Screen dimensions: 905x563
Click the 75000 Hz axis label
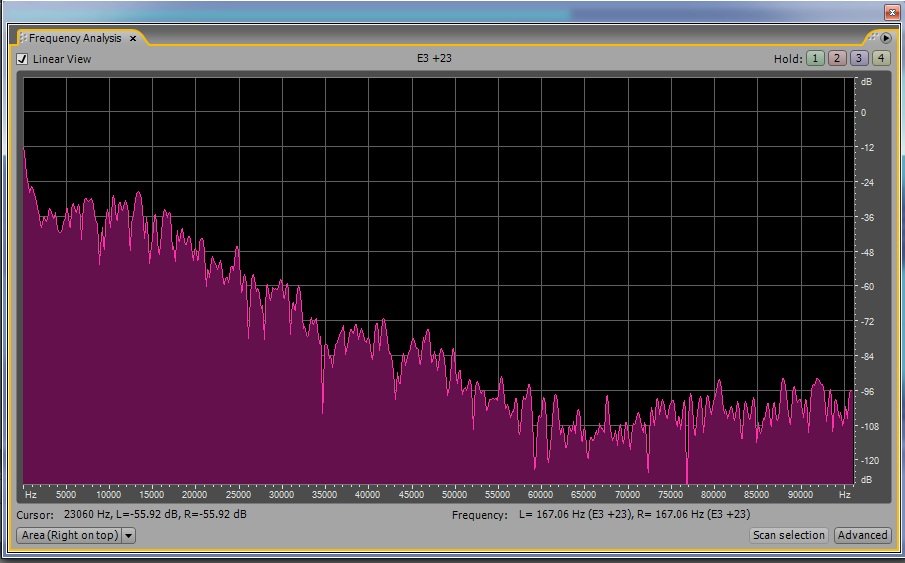[x=671, y=494]
